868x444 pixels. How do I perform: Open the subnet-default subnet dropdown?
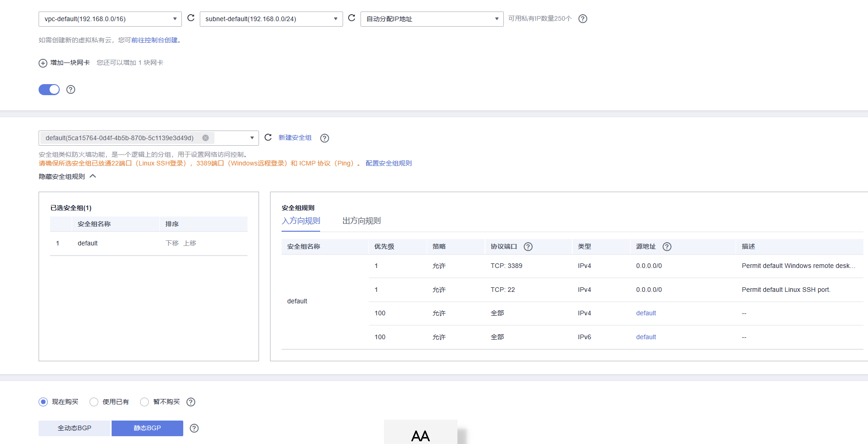(x=271, y=19)
